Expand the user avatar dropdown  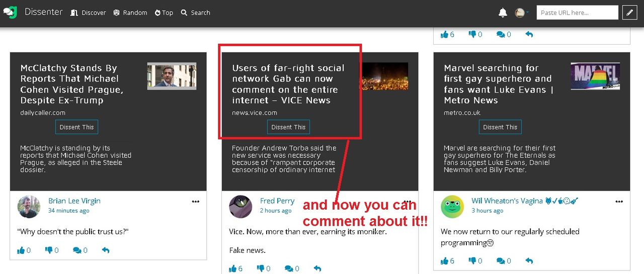[x=522, y=13]
